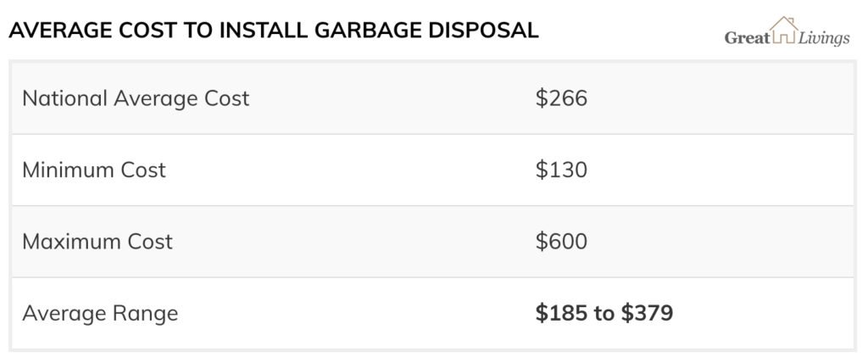Click the word 'AVERAGE' in the heading
Image resolution: width=868 pixels, height=363 pixels.
(60, 31)
